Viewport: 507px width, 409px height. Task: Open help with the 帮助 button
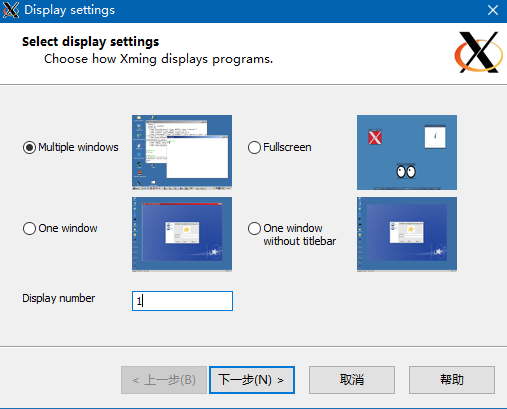pyautogui.click(x=452, y=380)
